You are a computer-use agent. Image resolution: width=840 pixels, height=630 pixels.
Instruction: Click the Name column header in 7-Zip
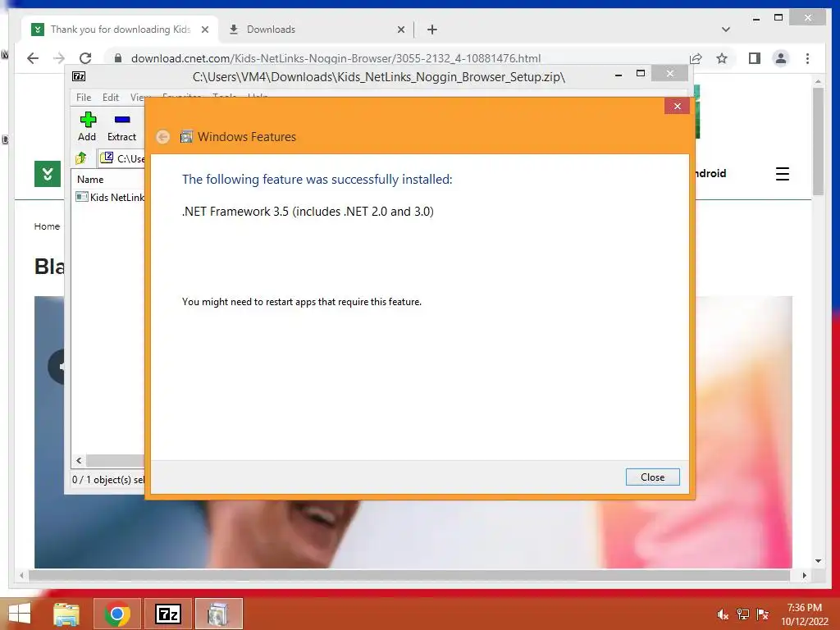pos(90,180)
